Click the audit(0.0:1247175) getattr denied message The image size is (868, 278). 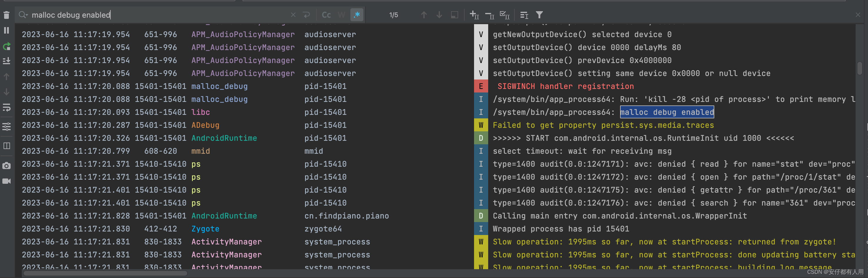coord(674,190)
